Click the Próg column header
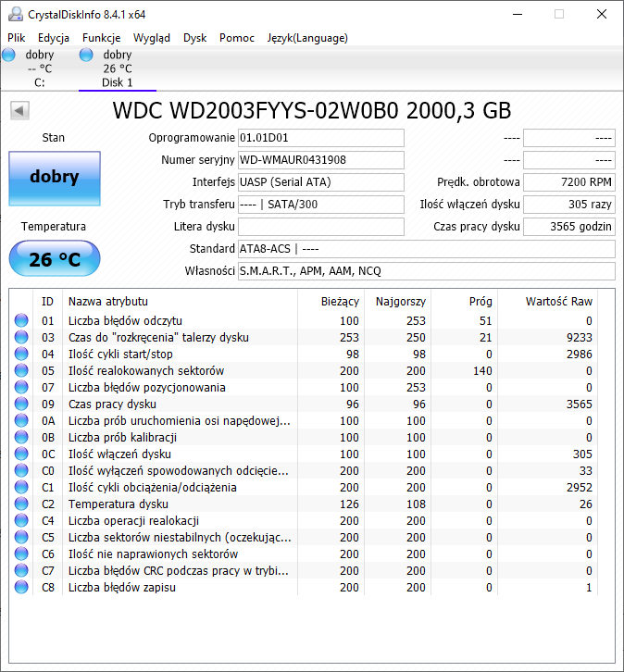This screenshot has height=672, width=624. coord(464,301)
